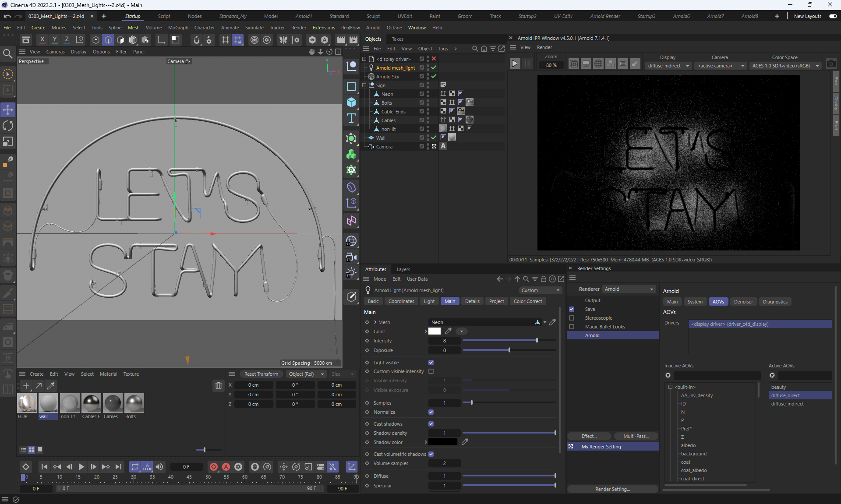Click the Text spline tool icon

point(351,119)
